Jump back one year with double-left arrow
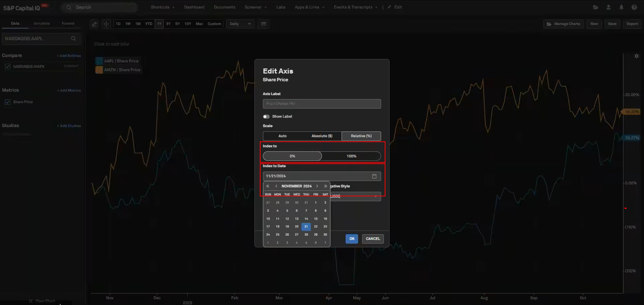The width and height of the screenshot is (644, 305). pos(268,186)
